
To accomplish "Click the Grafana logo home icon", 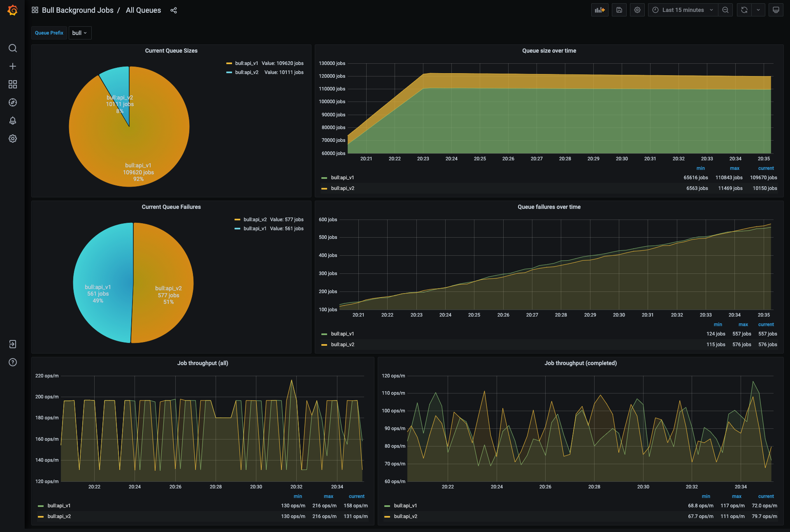I will pos(13,10).
